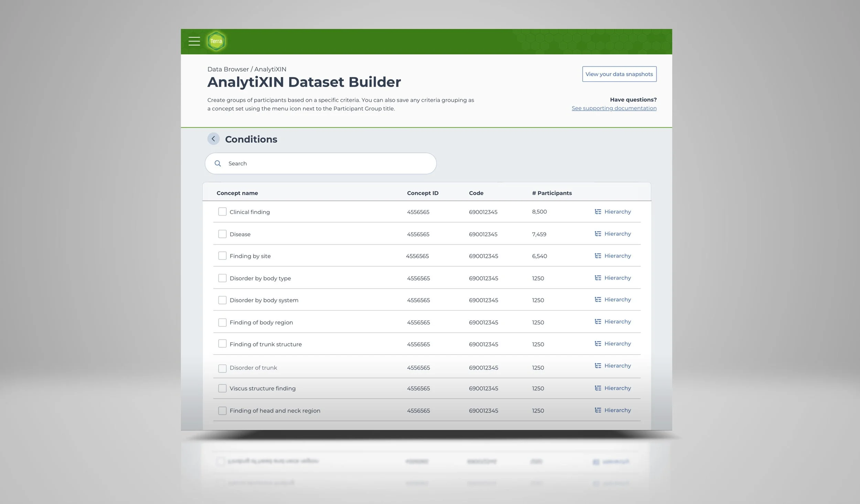Open the hamburger menu icon
Image resolution: width=860 pixels, height=504 pixels.
tap(194, 41)
